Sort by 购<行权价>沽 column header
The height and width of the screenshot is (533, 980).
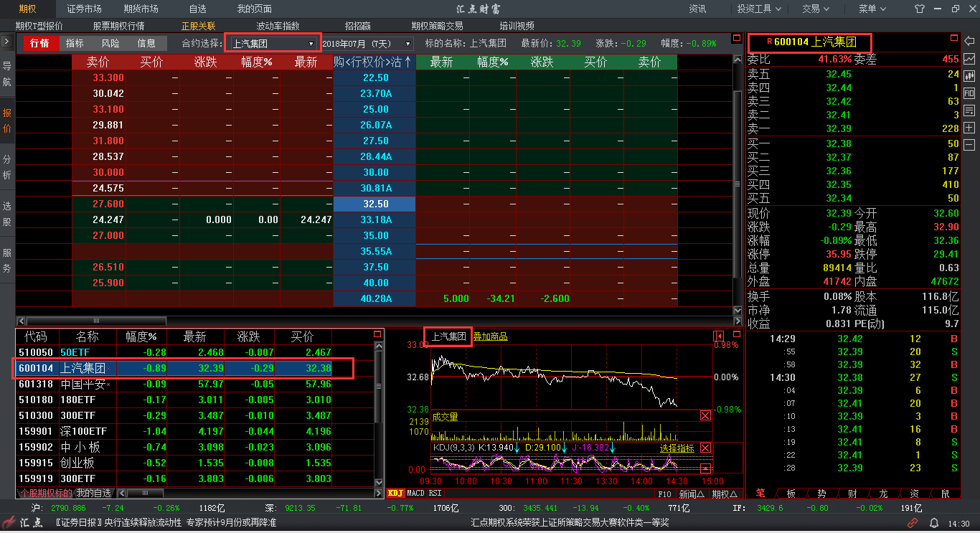click(x=373, y=62)
